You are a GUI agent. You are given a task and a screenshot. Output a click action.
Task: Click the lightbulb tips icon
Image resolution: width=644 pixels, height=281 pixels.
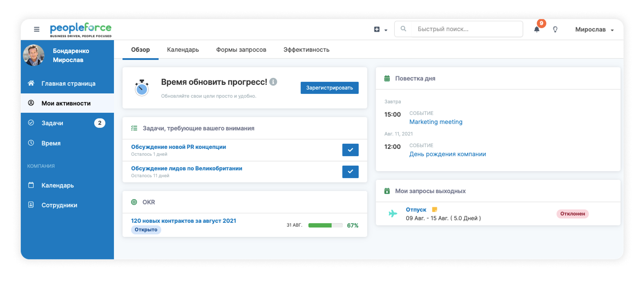(x=555, y=30)
